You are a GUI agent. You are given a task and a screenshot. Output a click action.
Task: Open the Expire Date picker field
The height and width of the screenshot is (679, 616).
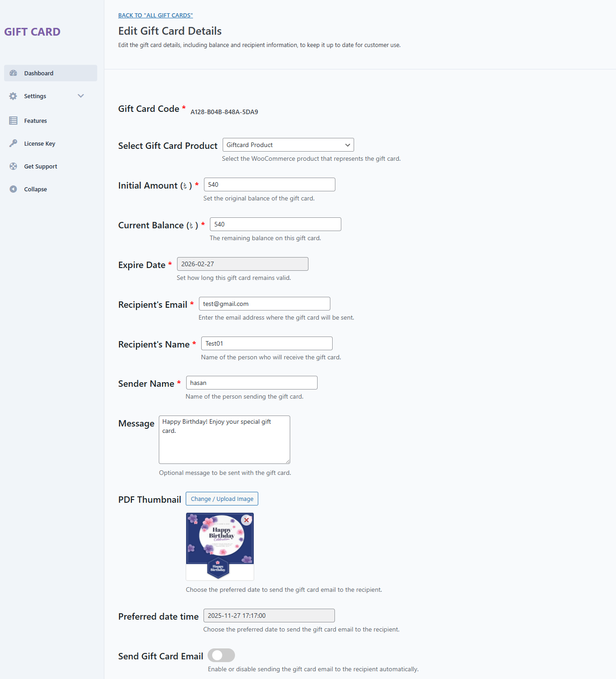point(243,264)
